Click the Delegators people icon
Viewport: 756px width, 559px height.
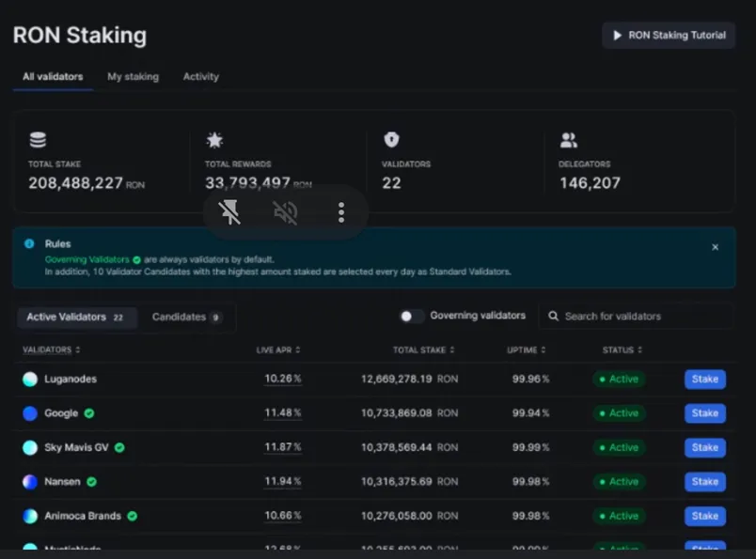[569, 140]
